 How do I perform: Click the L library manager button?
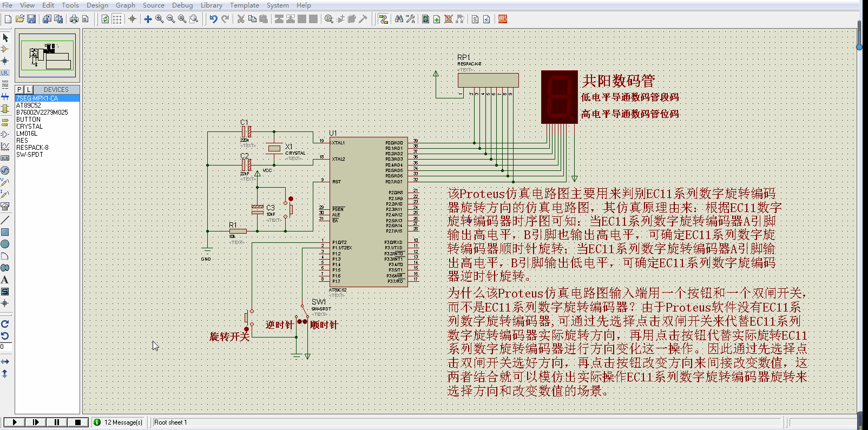tap(29, 89)
